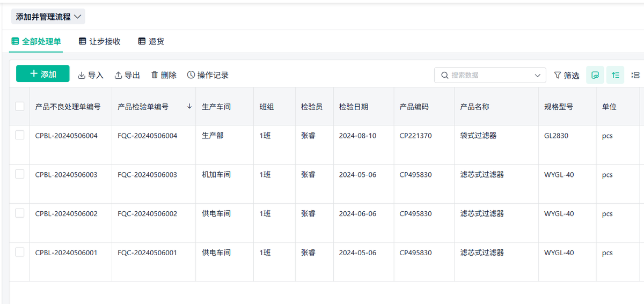644x304 pixels.
Task: Check the CPBL-20240506004 row checkbox
Action: [x=20, y=135]
